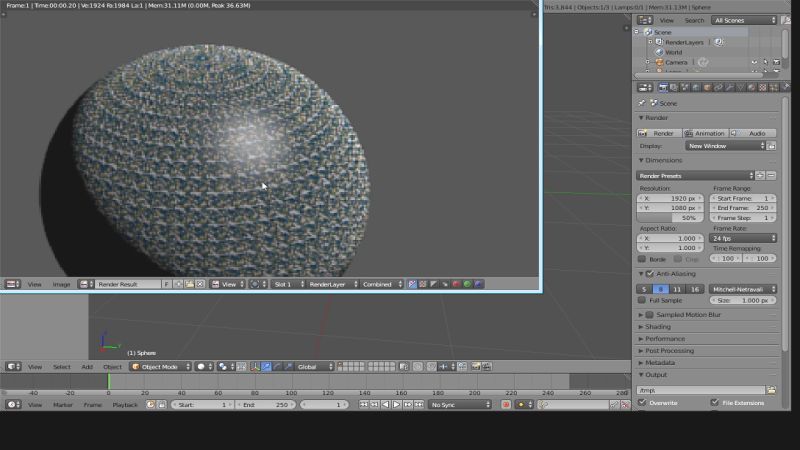This screenshot has width=800, height=450.
Task: Click the scale manipulator icon
Action: [x=288, y=367]
